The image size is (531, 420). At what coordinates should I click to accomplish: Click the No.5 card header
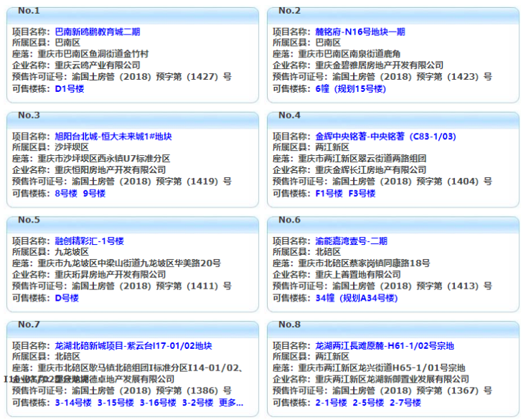click(x=133, y=224)
